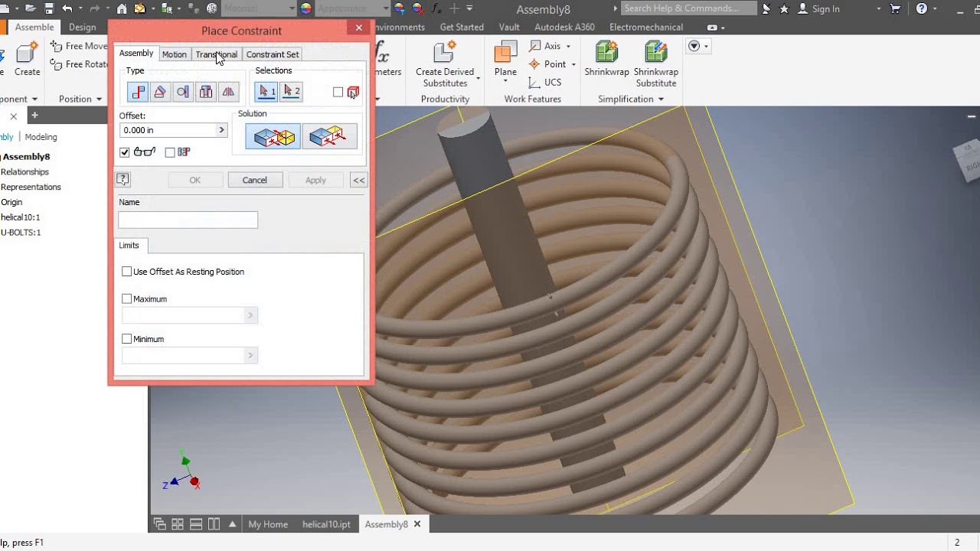Open the Axis dropdown arrow
This screenshot has width=980, height=551.
pyautogui.click(x=568, y=47)
